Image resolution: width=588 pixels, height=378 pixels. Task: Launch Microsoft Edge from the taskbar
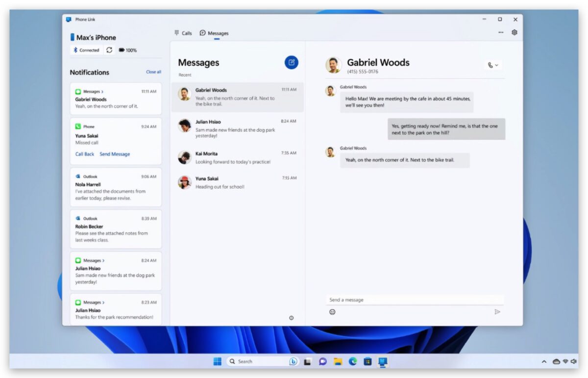[x=353, y=362]
